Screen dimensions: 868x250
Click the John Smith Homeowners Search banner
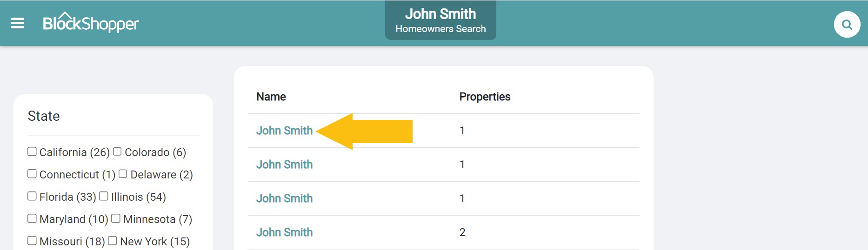(440, 20)
